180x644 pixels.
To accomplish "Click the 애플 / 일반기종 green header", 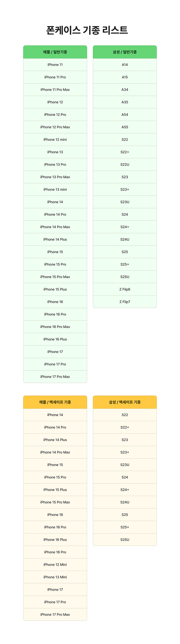I will pos(55,52).
